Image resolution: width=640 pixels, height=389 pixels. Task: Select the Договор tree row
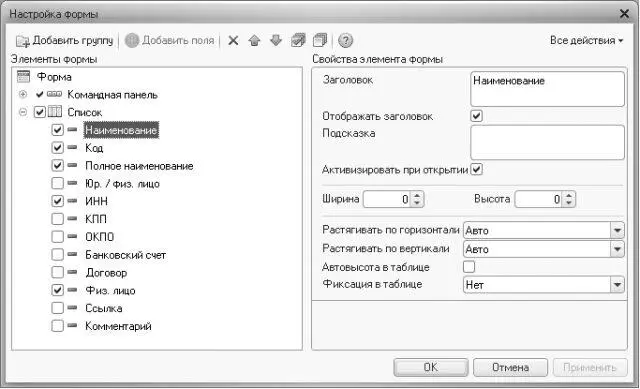(106, 273)
